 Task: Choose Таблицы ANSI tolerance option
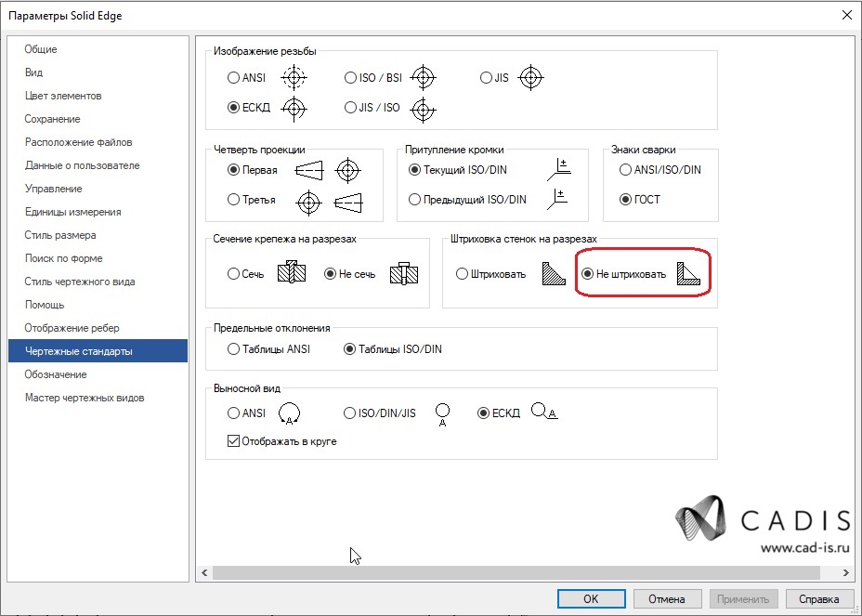233,348
